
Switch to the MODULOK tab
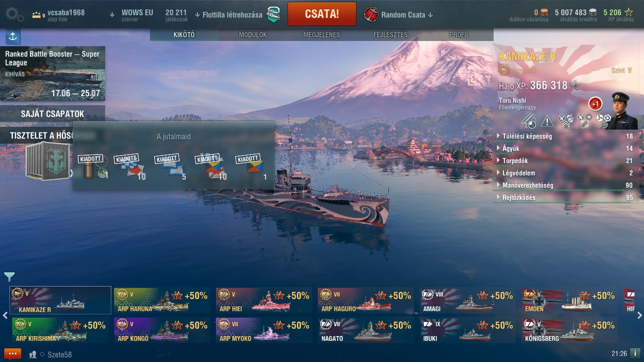click(x=253, y=35)
